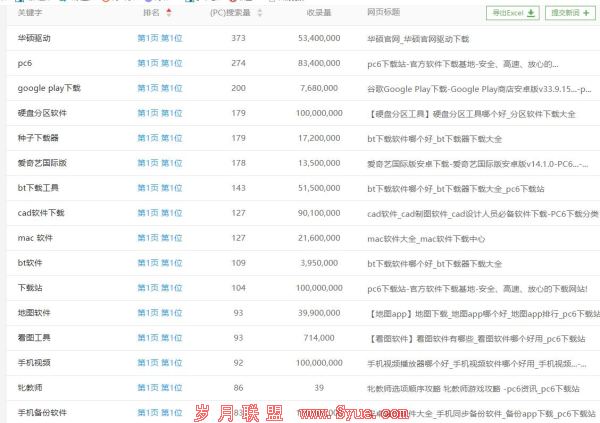Image resolution: width=600 pixels, height=423 pixels.
Task: Click the page title starting with 【地图app】
Action: [483, 314]
